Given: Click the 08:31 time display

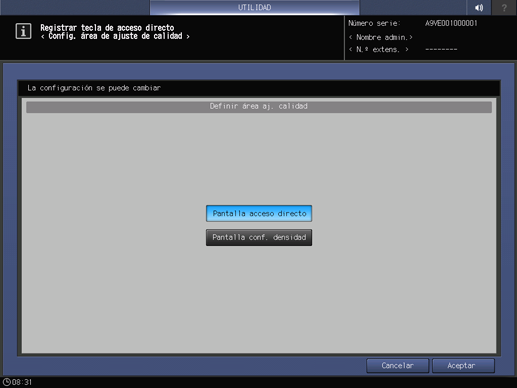Looking at the screenshot, I should tap(22, 382).
